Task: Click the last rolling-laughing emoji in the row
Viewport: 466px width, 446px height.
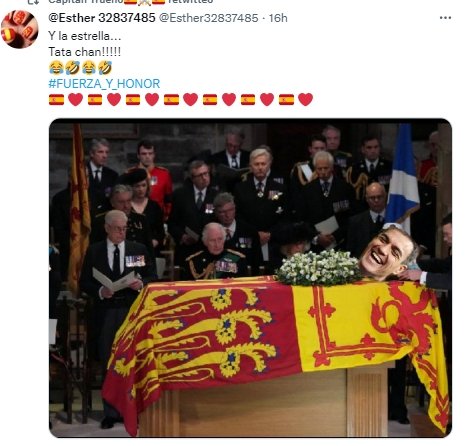Action: coord(105,68)
